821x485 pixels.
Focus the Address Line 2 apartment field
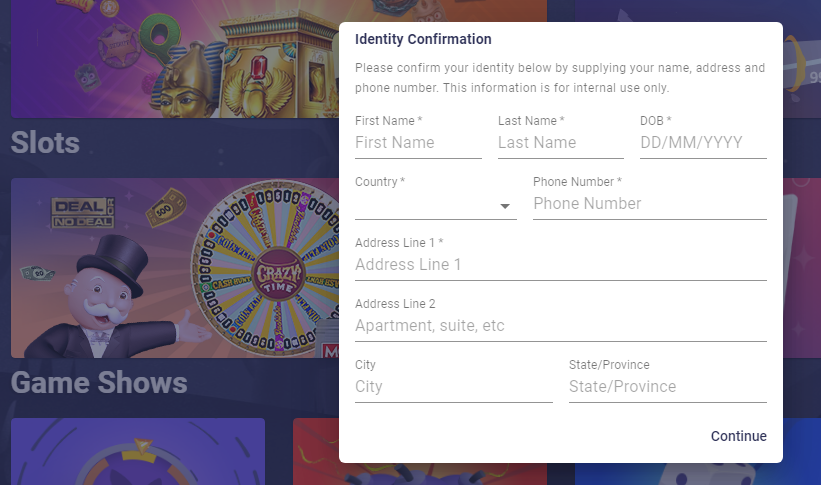coord(560,326)
